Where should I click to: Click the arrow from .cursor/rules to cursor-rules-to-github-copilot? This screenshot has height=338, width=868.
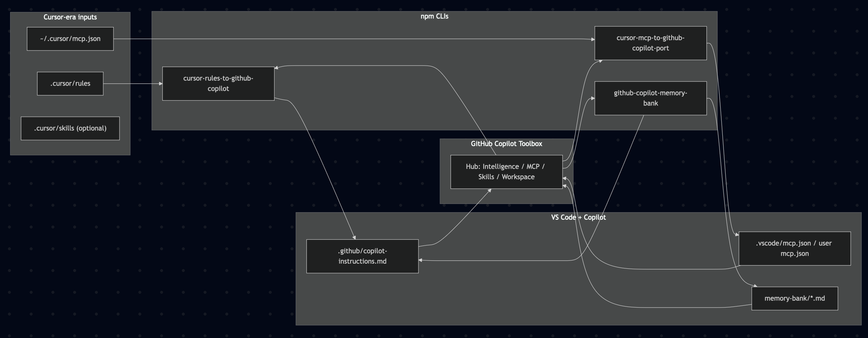tap(134, 83)
